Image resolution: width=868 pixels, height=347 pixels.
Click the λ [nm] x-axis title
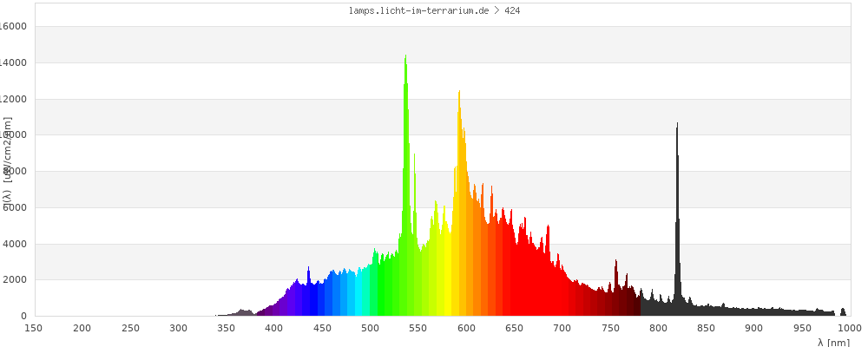coord(833,342)
